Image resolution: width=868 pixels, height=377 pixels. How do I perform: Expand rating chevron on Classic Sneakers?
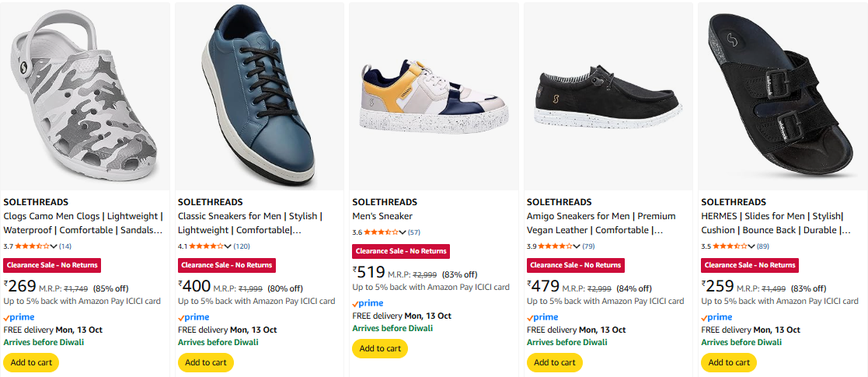coord(228,246)
